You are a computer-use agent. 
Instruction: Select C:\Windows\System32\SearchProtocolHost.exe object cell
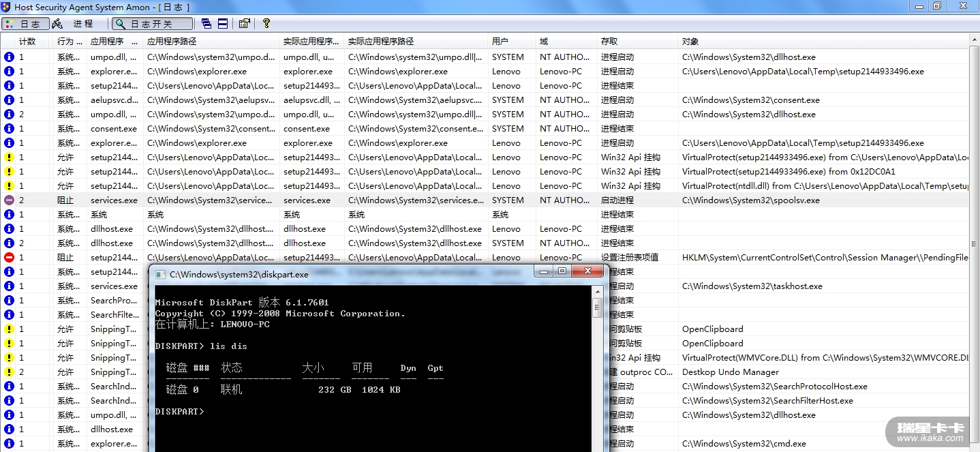[x=774, y=387]
